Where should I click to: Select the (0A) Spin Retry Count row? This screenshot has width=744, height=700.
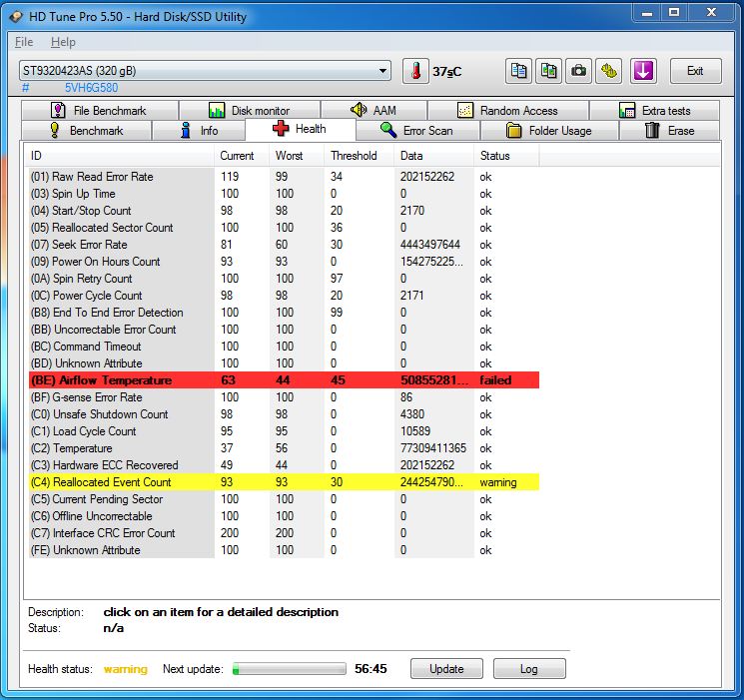[284, 279]
